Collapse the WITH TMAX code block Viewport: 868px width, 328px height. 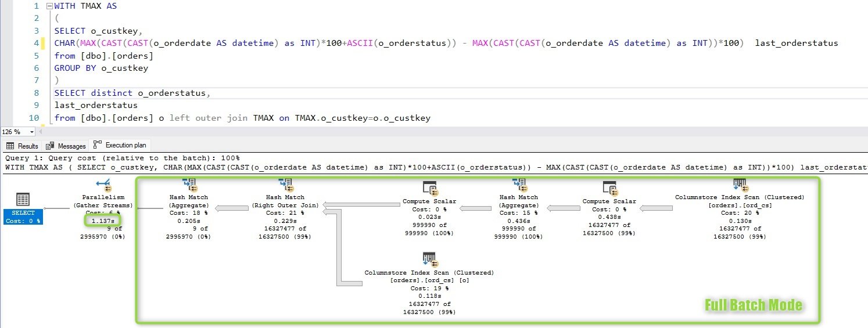coord(50,6)
